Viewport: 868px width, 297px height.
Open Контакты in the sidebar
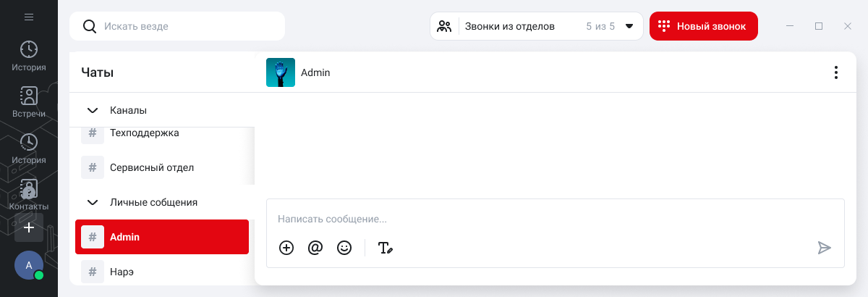(x=29, y=196)
